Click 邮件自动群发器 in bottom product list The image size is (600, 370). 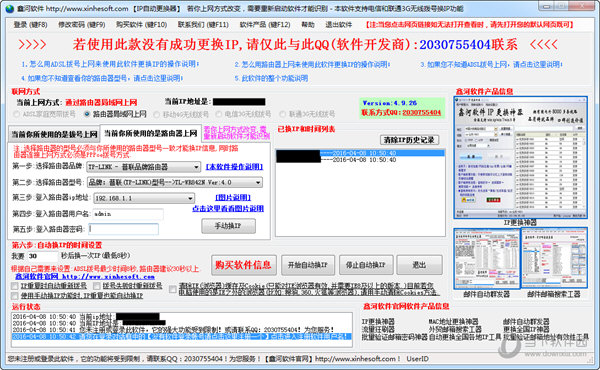526,321
